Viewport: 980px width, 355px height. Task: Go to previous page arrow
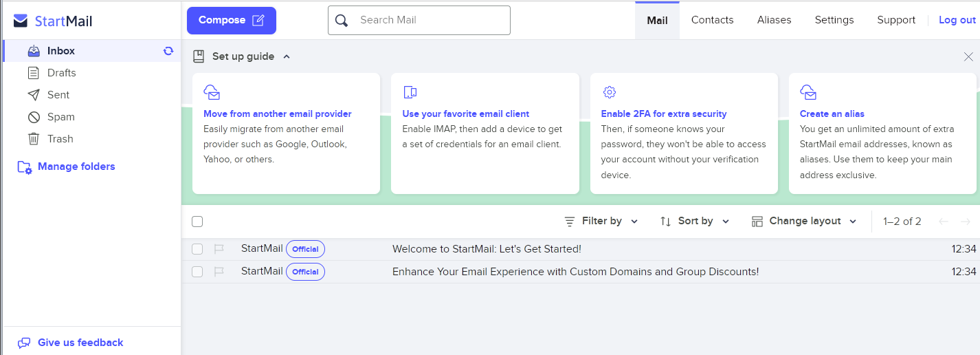[x=944, y=222]
